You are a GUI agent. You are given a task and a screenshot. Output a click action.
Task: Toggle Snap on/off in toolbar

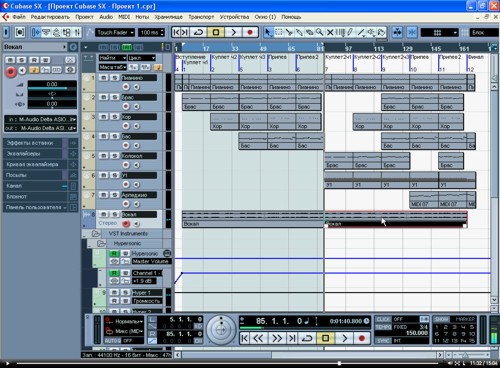[x=412, y=32]
